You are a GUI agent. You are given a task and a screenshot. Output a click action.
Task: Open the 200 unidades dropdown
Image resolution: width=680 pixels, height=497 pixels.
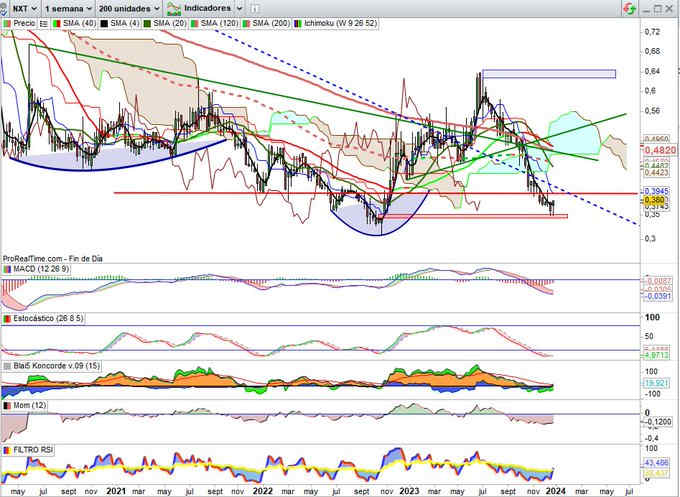(129, 8)
